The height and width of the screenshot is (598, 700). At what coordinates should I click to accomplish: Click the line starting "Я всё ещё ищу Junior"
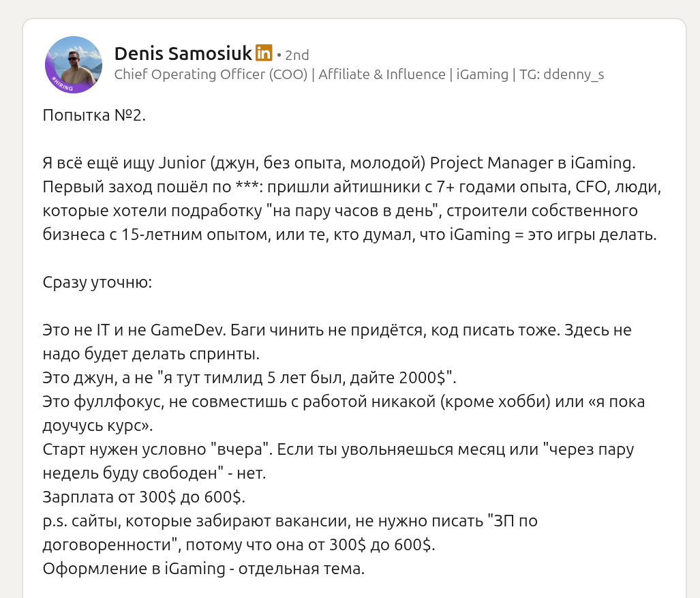pos(339,164)
